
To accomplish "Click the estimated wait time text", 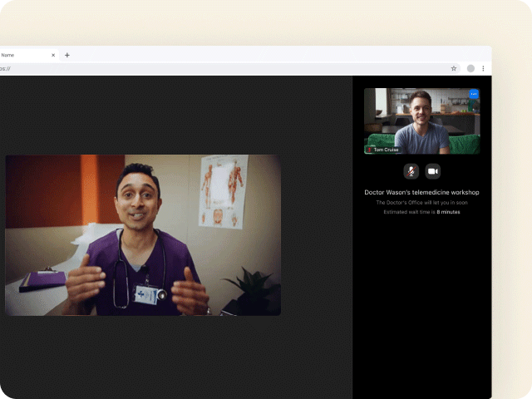I will 421,212.
